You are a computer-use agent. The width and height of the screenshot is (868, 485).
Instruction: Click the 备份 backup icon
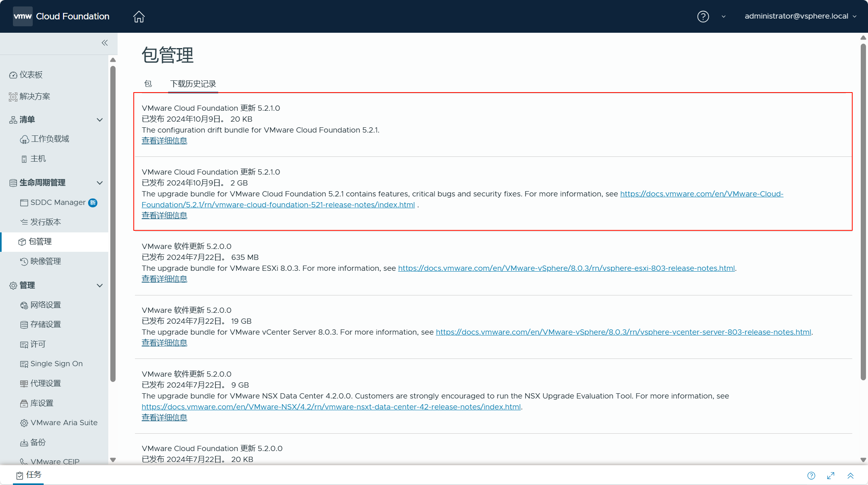click(x=24, y=443)
